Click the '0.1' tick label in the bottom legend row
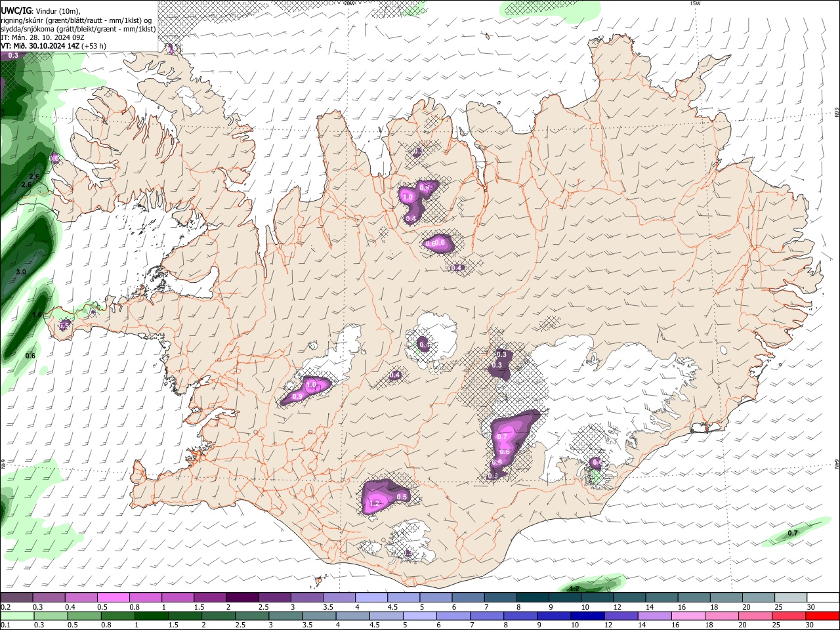Screen dimensions: 840x630 5,626
